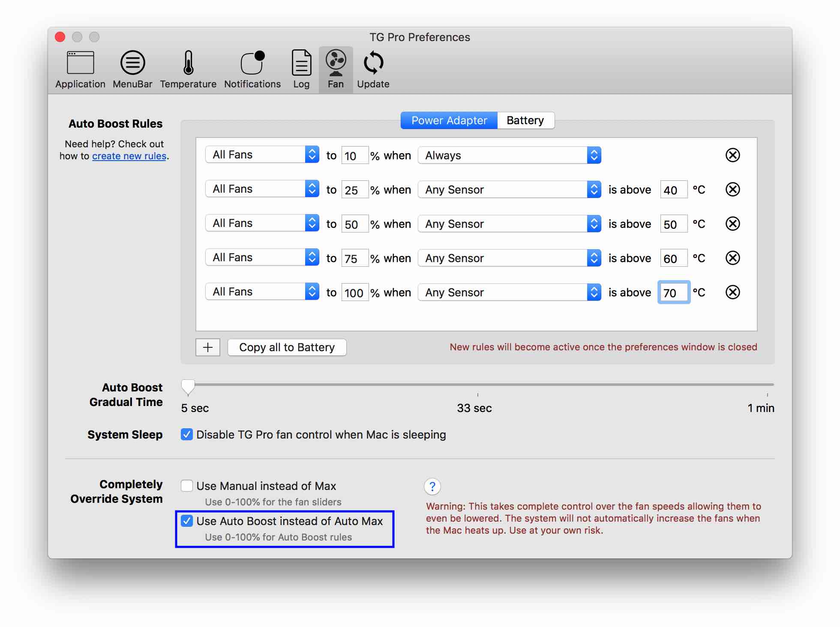Screen dimensions: 840x627
Task: Open the Application preferences pane
Action: [80, 69]
